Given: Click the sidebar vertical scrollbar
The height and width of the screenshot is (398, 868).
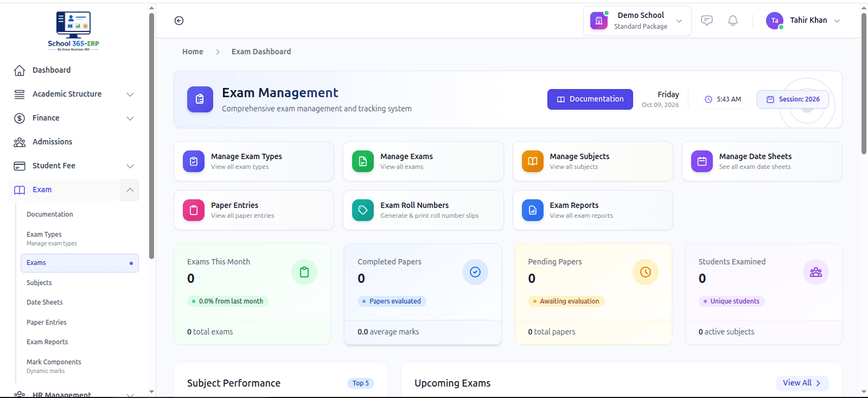Looking at the screenshot, I should [151, 136].
